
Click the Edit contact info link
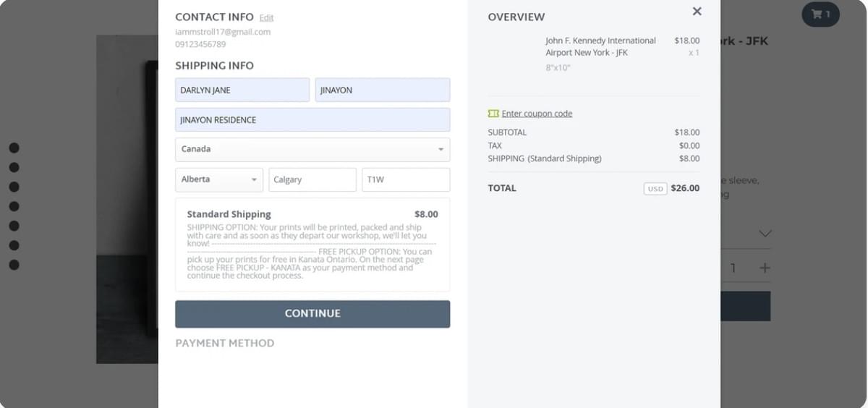pyautogui.click(x=266, y=17)
